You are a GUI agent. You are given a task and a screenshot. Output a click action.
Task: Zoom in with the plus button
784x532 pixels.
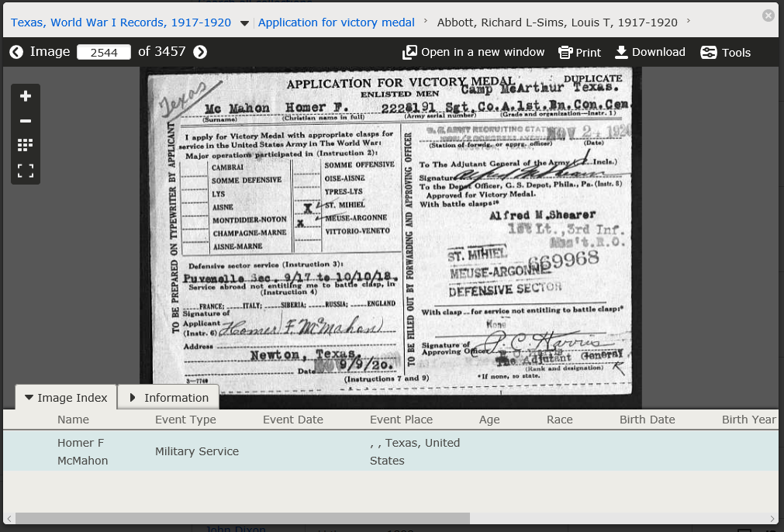coord(26,96)
